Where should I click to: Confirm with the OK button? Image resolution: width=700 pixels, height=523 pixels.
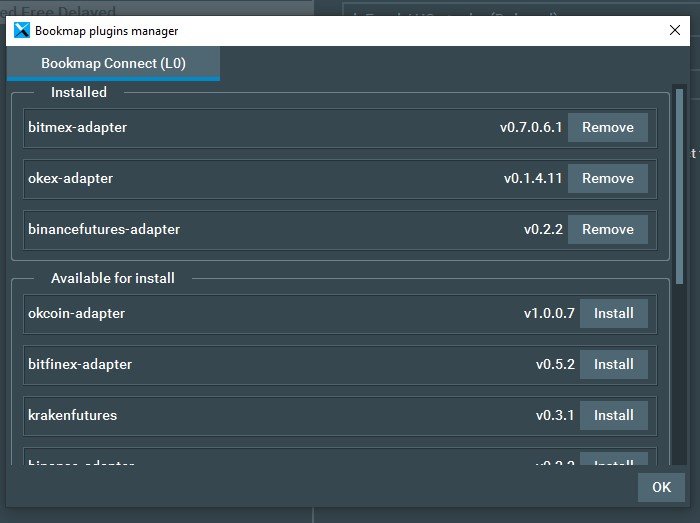click(661, 487)
